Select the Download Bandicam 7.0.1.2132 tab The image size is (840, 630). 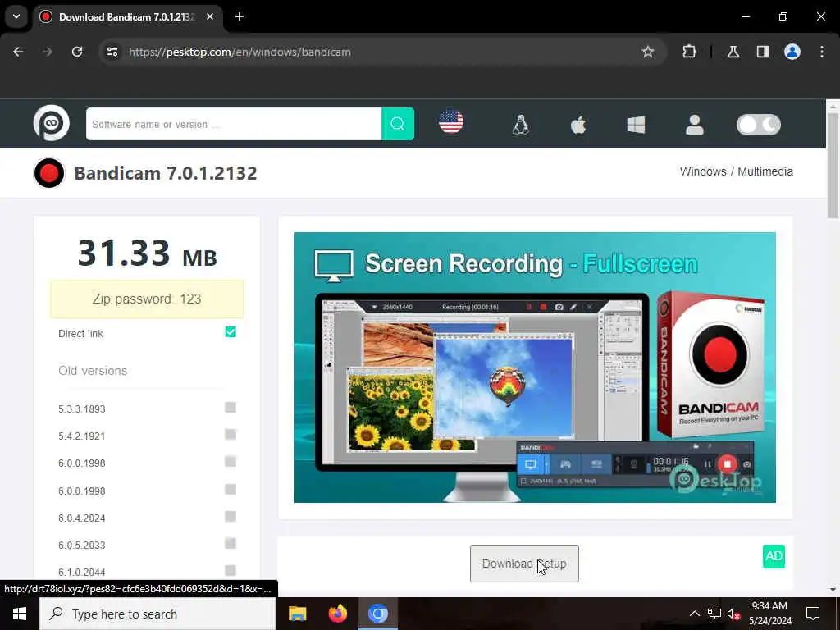(126, 16)
